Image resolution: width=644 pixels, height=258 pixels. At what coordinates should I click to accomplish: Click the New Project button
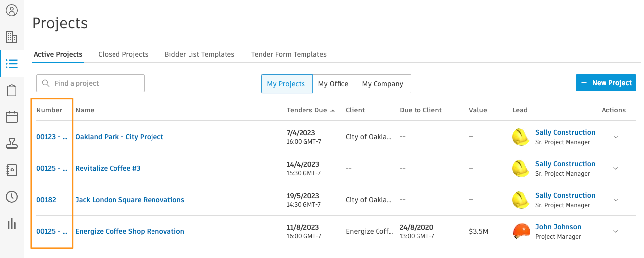click(x=606, y=83)
